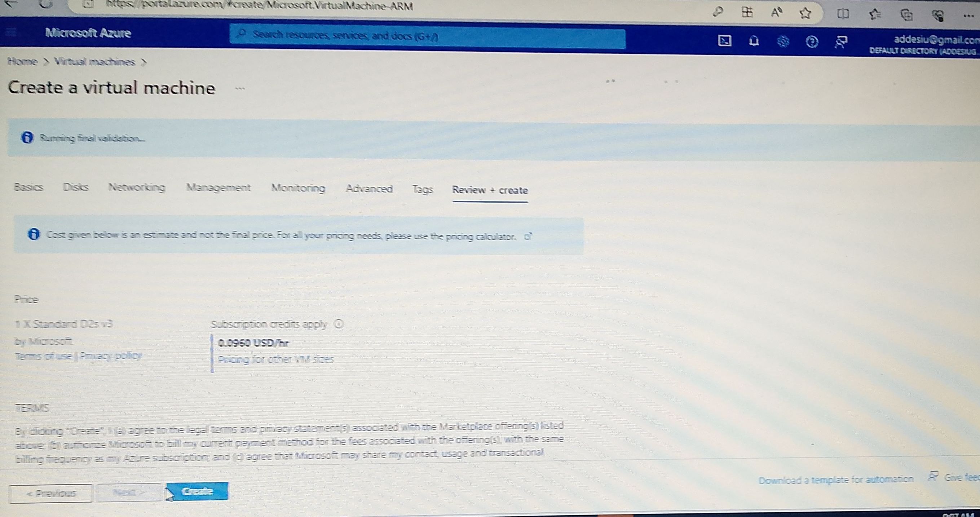
Task: Click the Download a template for automation link
Action: [836, 480]
